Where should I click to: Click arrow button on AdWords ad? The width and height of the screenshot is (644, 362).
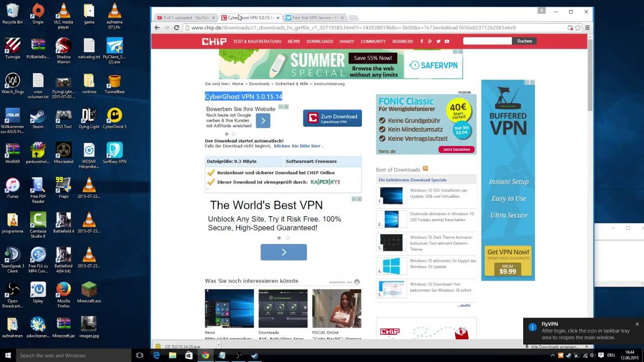coord(263,121)
